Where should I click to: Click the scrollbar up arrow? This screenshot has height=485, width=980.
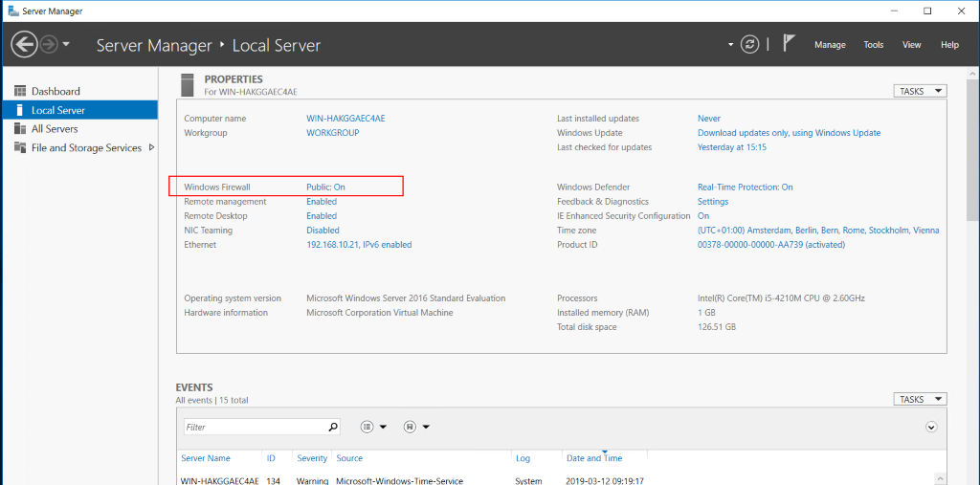(973, 73)
